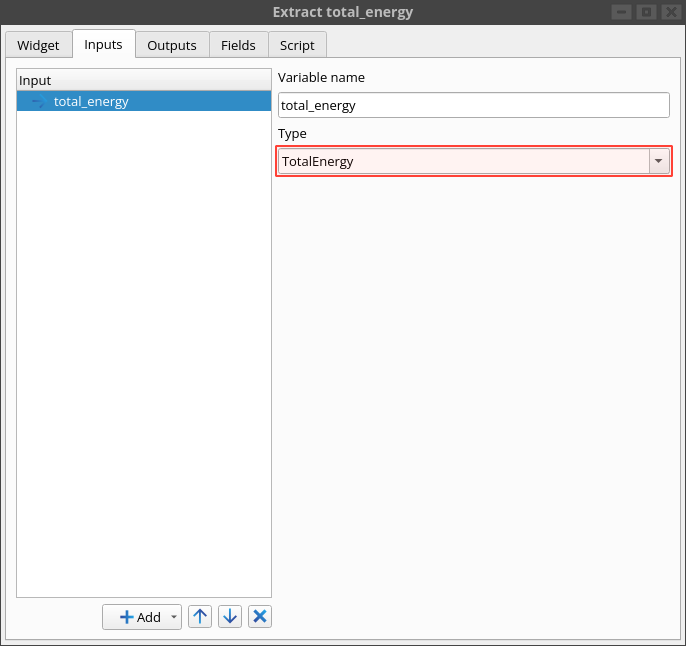This screenshot has width=686, height=646.
Task: Select the total_energy row in the Input list
Action: click(144, 101)
